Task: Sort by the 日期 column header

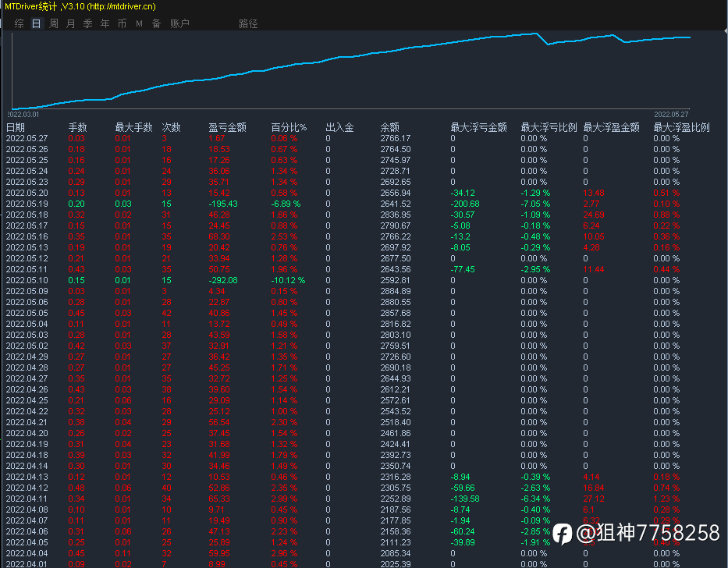Action: [x=16, y=127]
